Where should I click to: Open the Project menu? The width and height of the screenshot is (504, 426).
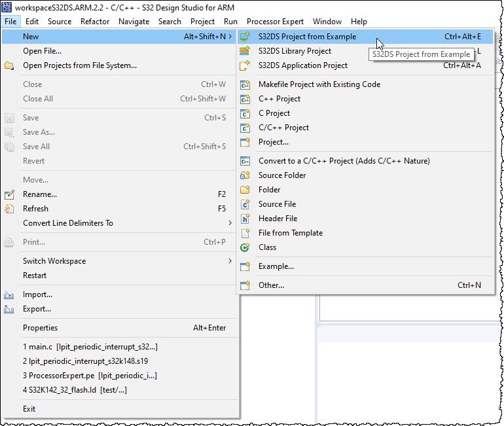202,22
